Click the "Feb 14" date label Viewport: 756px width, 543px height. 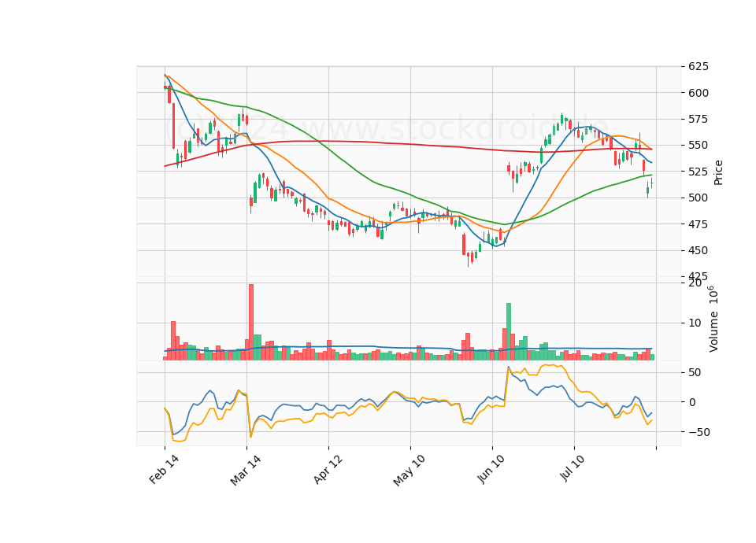point(164,469)
